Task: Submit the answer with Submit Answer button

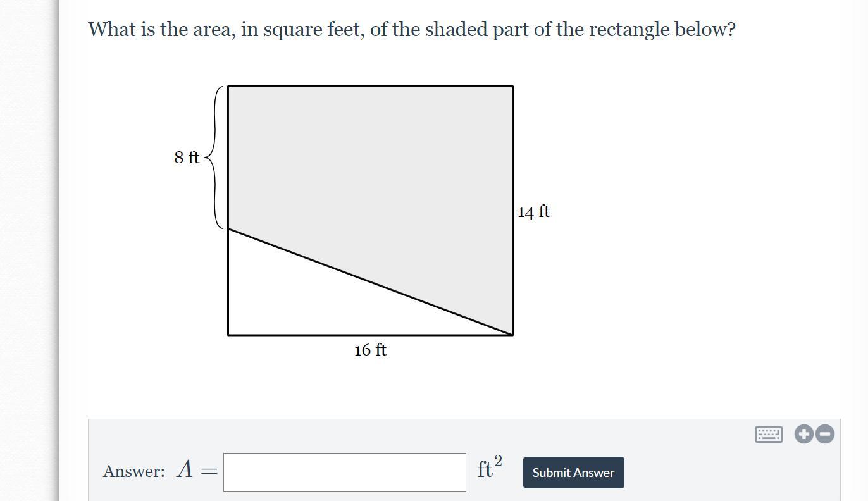Action: click(x=574, y=473)
